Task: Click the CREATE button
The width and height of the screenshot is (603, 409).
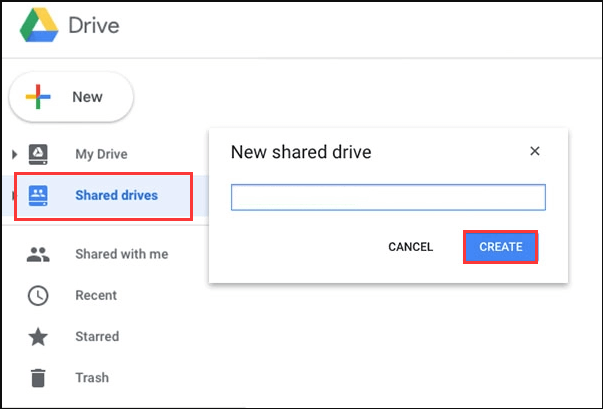Action: click(500, 247)
